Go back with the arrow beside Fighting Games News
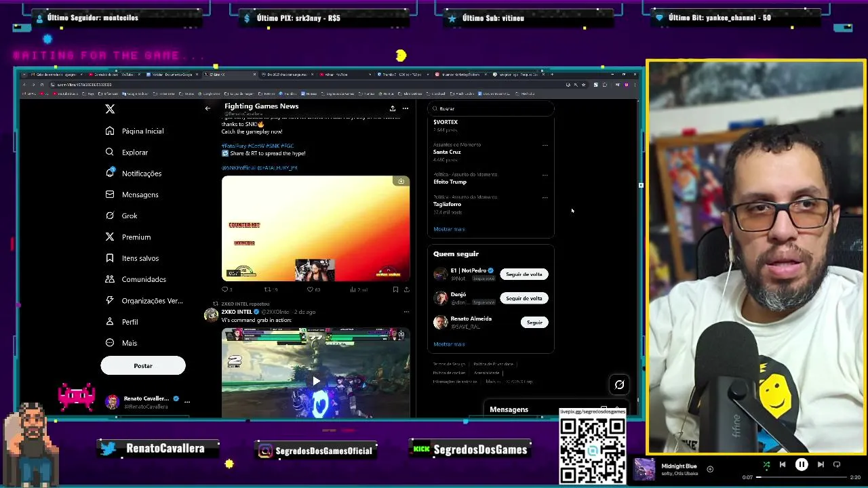 [208, 108]
